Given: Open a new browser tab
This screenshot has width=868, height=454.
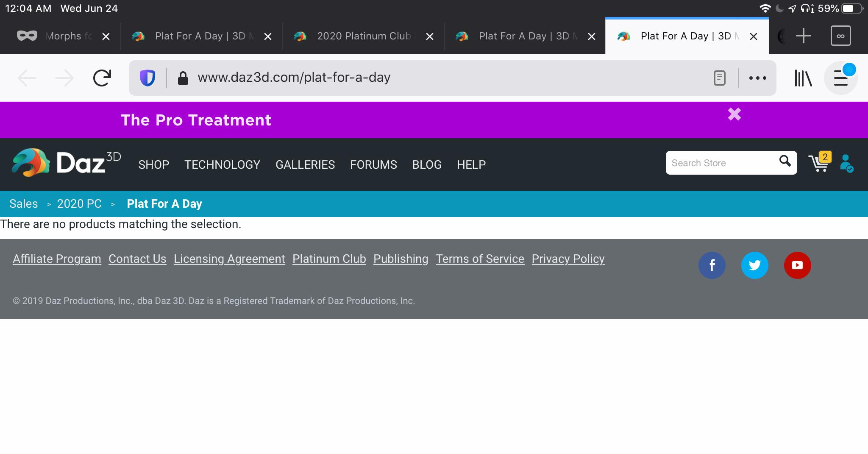Looking at the screenshot, I should point(804,36).
